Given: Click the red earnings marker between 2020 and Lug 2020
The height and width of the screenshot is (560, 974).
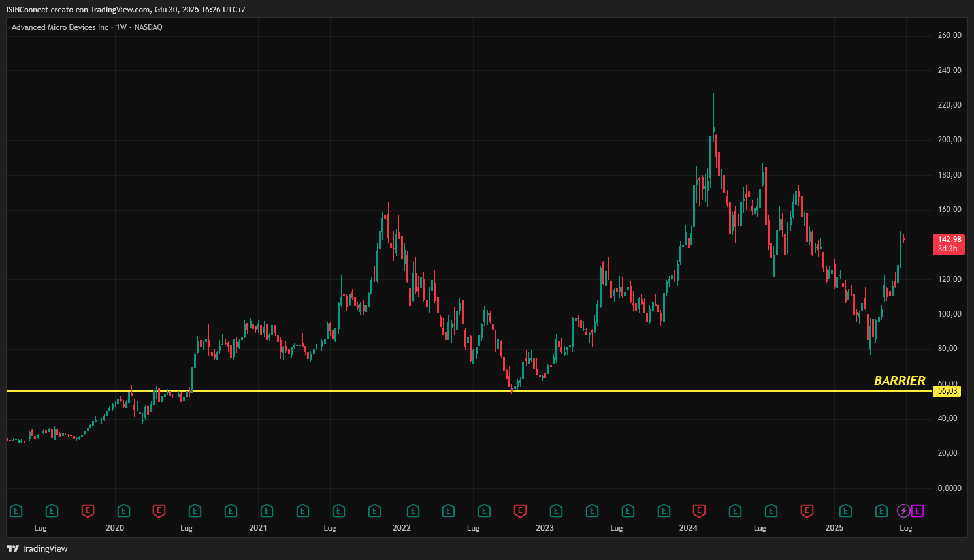Looking at the screenshot, I should click(159, 510).
